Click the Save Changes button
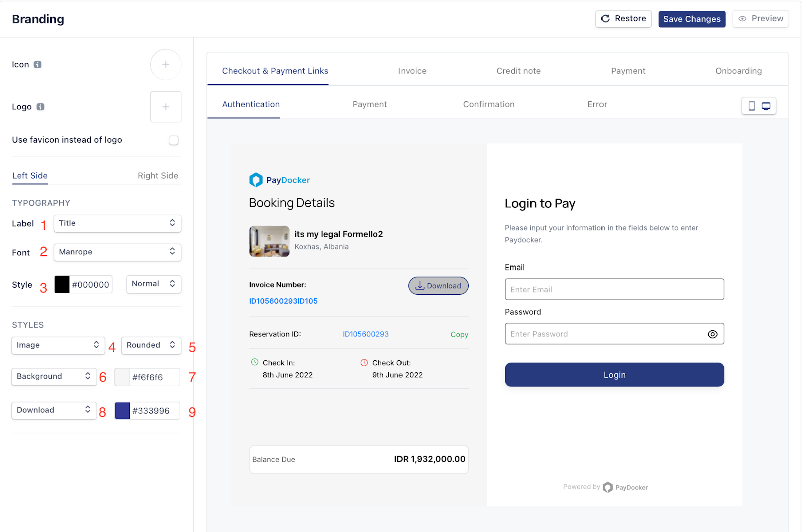Image resolution: width=802 pixels, height=532 pixels. [691, 19]
